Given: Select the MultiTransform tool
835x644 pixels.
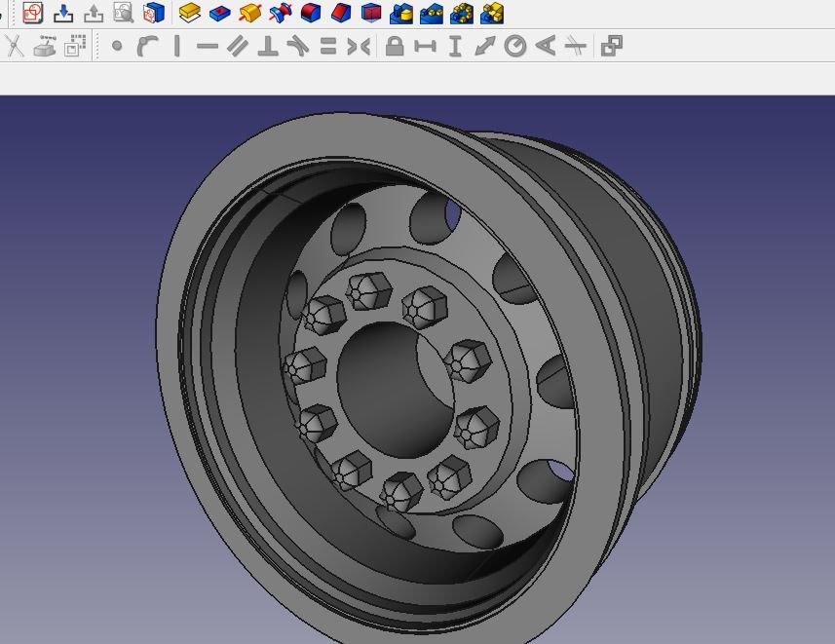Looking at the screenshot, I should 492,14.
